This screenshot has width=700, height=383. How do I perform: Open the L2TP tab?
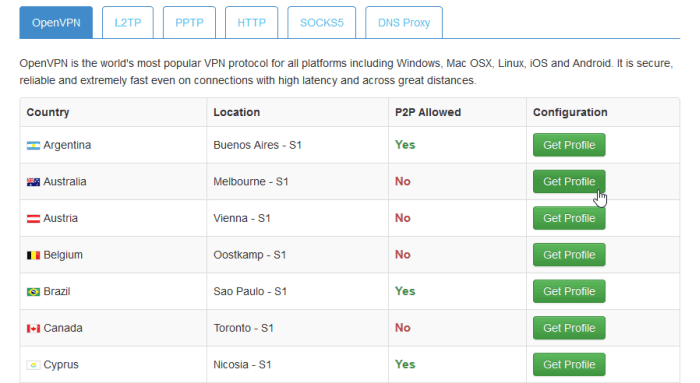click(128, 22)
